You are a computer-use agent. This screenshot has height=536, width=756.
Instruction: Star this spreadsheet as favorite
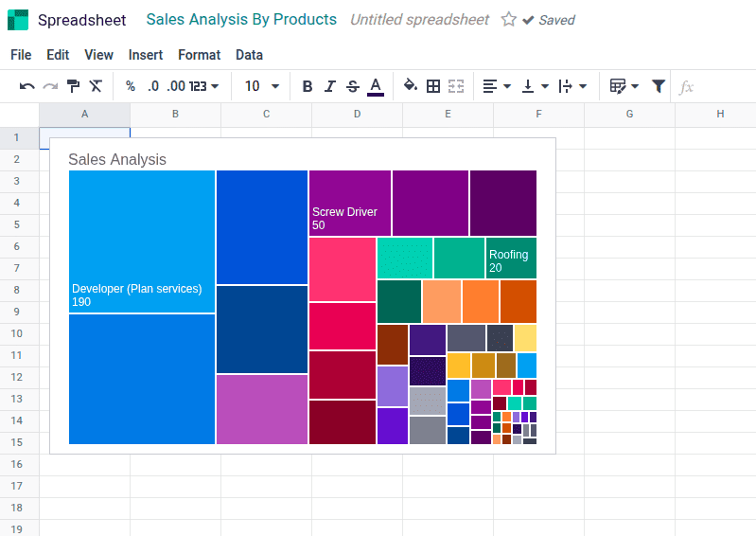[x=508, y=20]
